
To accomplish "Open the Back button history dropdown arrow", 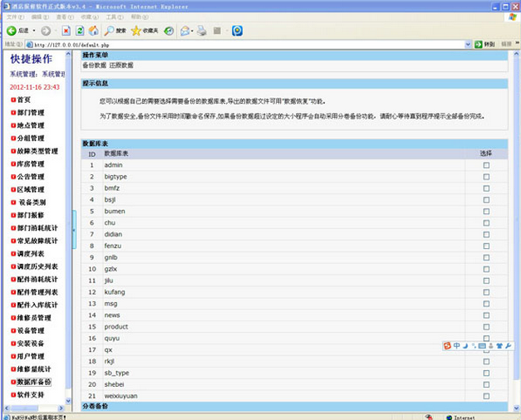I will (x=34, y=31).
